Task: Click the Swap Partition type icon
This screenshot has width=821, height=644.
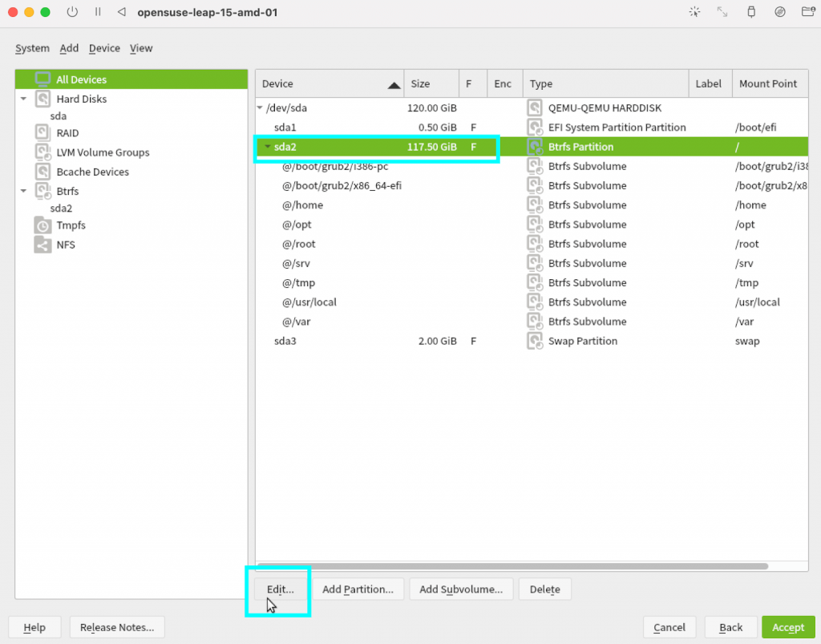Action: click(535, 341)
